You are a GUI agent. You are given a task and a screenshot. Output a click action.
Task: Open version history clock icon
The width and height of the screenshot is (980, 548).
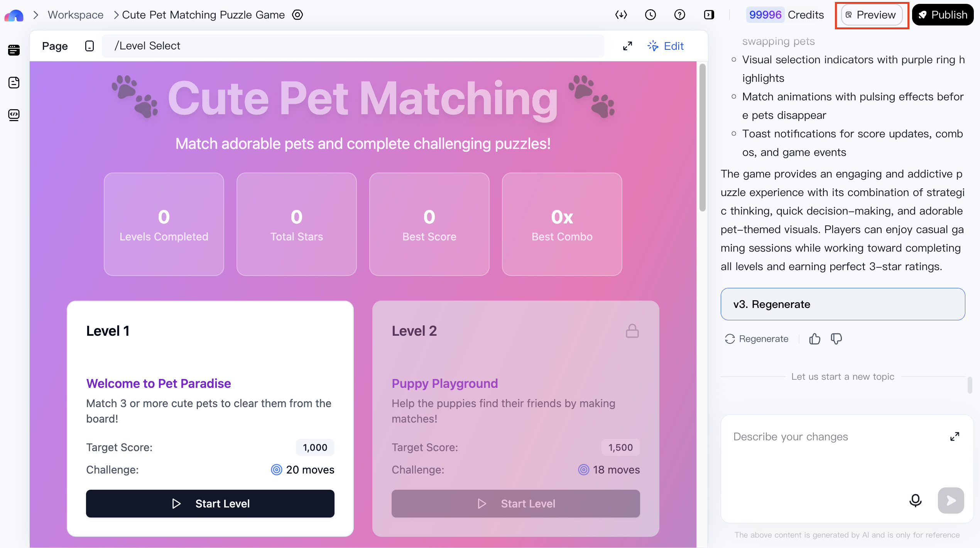(650, 15)
